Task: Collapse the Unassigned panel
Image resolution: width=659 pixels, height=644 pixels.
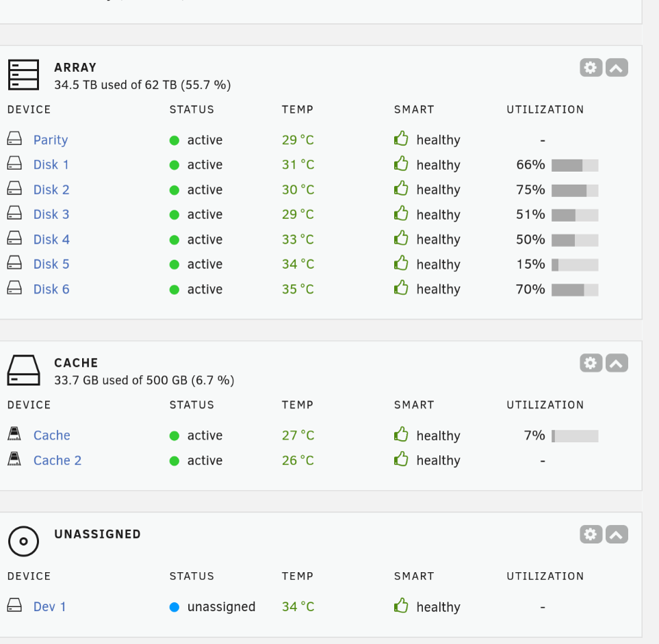Action: (617, 534)
